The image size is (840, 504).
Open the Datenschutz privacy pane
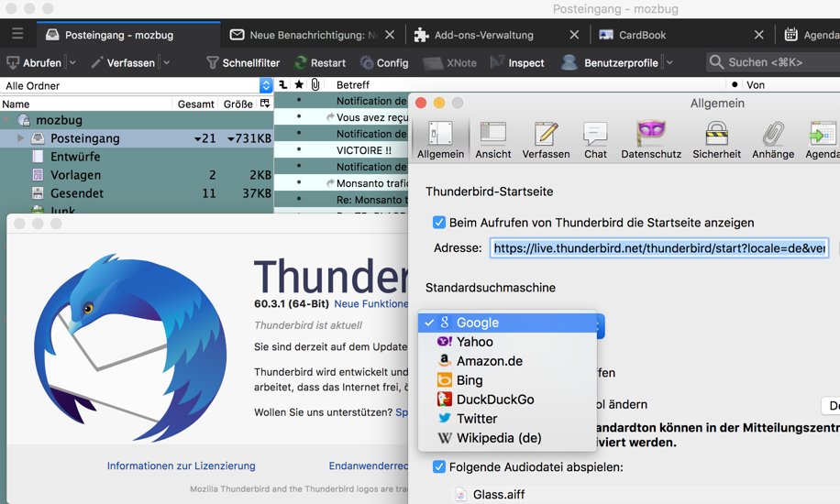pos(651,140)
